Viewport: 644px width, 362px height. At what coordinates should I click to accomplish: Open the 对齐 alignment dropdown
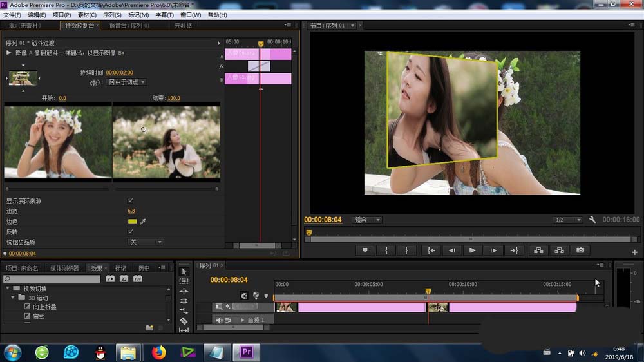tap(126, 82)
